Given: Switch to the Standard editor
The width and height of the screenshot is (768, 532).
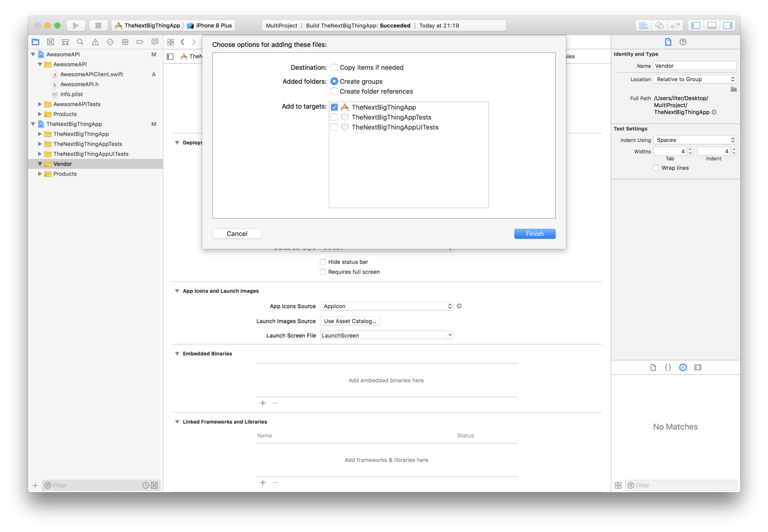Looking at the screenshot, I should [x=644, y=25].
